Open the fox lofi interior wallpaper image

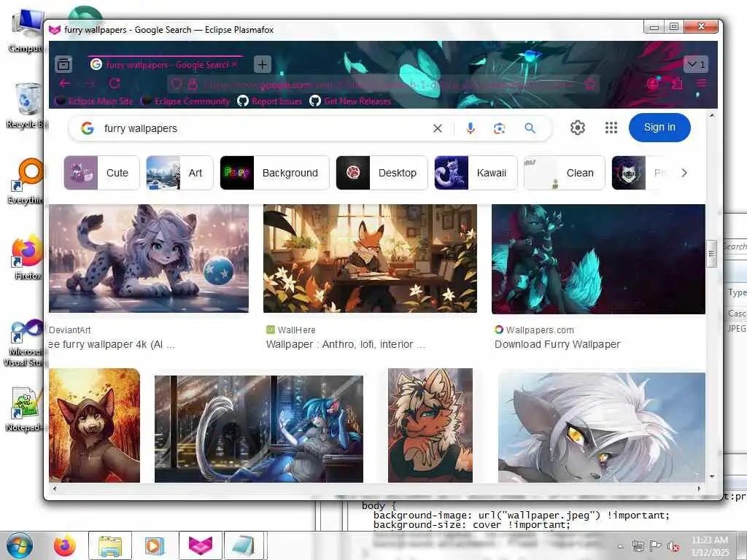[x=370, y=259]
